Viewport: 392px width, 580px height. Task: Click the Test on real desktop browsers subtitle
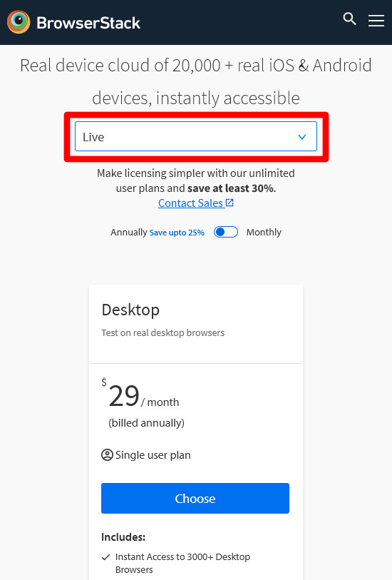163,333
